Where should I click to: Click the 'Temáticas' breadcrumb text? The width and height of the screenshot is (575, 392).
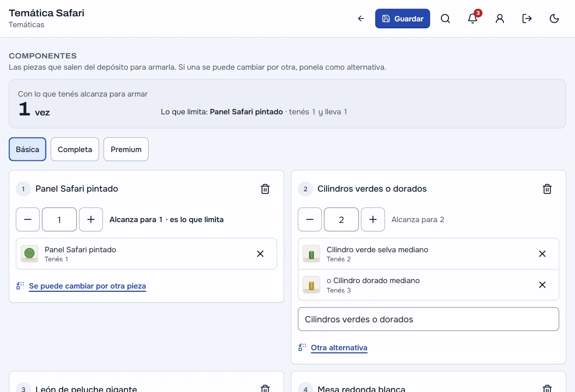(x=26, y=25)
